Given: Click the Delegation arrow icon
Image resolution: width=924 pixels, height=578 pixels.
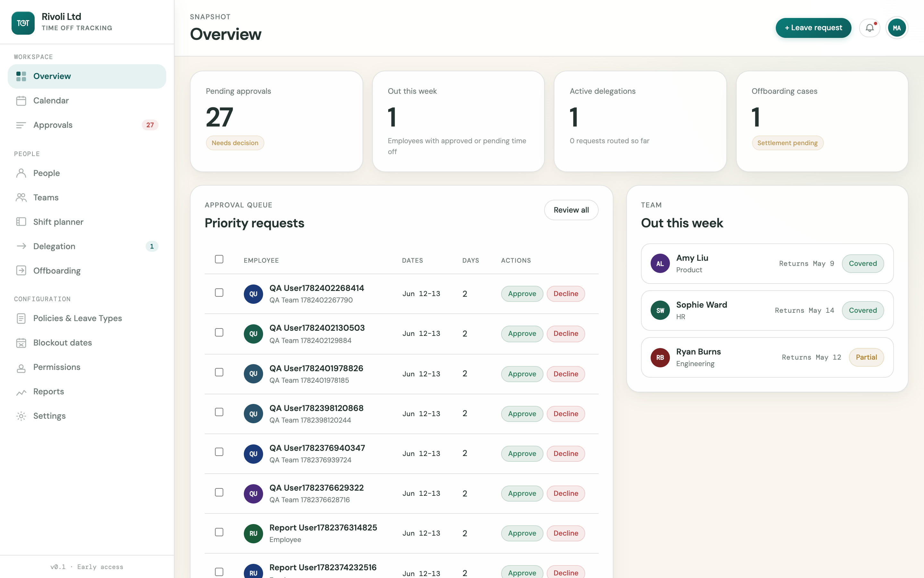Looking at the screenshot, I should (x=21, y=246).
